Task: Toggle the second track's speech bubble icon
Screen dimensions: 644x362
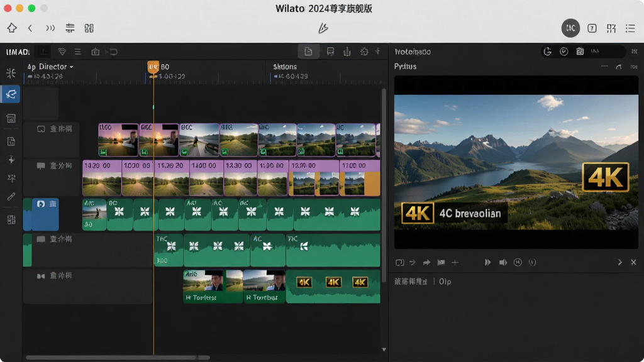Action: pos(41,166)
